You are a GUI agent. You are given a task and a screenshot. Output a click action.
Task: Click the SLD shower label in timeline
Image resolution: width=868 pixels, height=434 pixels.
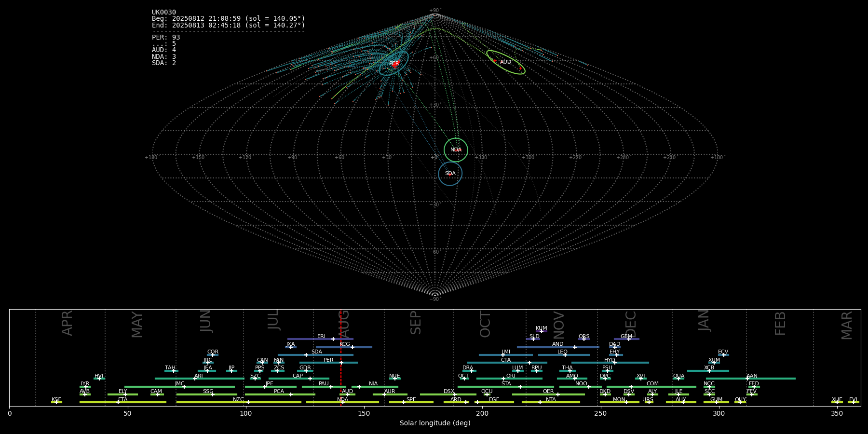534,337
